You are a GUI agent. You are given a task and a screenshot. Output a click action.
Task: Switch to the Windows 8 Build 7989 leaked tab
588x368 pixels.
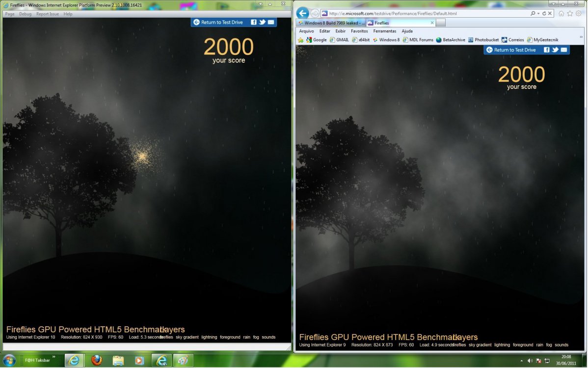(x=331, y=23)
